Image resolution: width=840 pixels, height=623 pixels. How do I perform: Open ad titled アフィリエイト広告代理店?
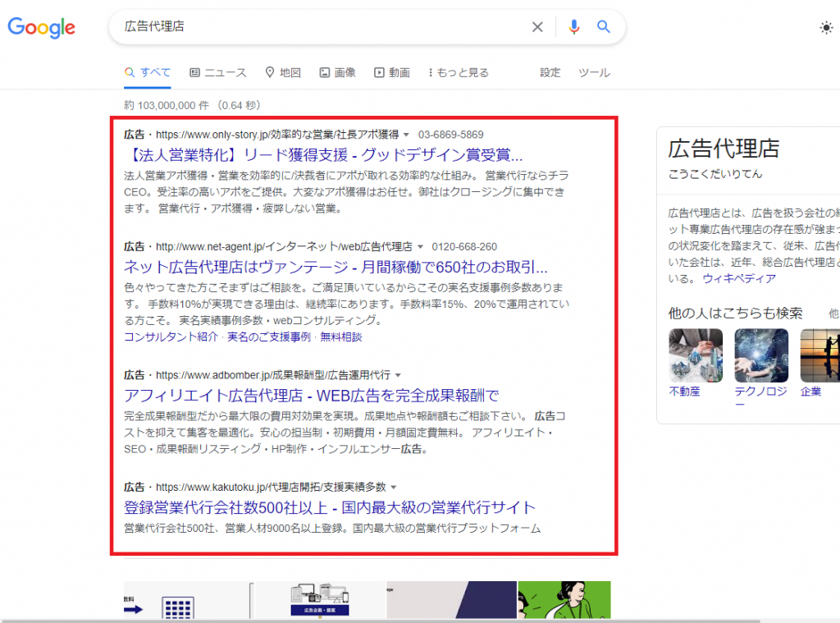[311, 396]
